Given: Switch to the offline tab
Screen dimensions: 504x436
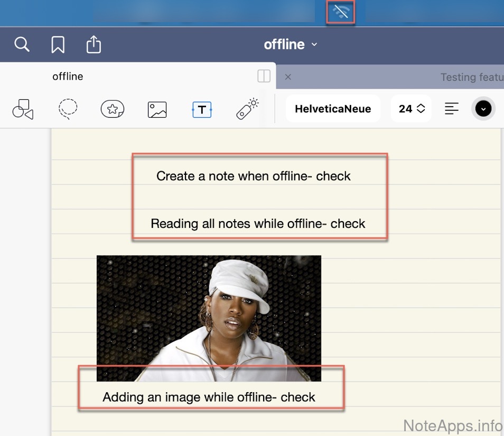Looking at the screenshot, I should coord(68,77).
